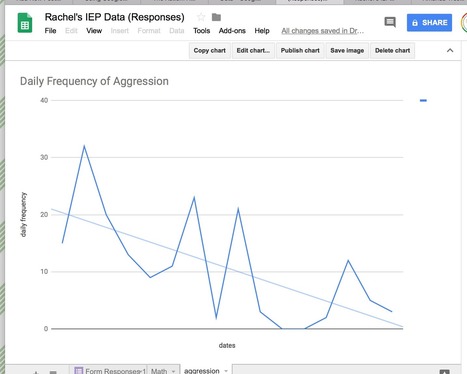
Task: Click the Edit chart button
Action: [253, 50]
